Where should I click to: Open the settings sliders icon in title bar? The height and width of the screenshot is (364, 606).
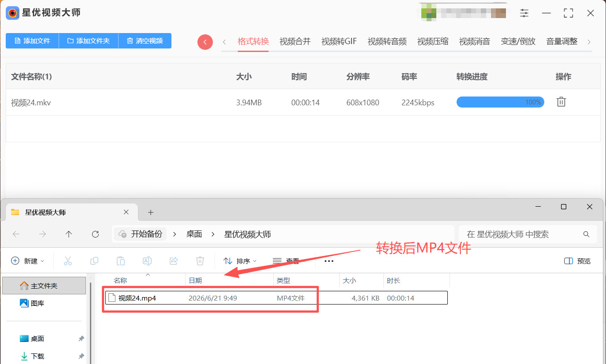(524, 13)
